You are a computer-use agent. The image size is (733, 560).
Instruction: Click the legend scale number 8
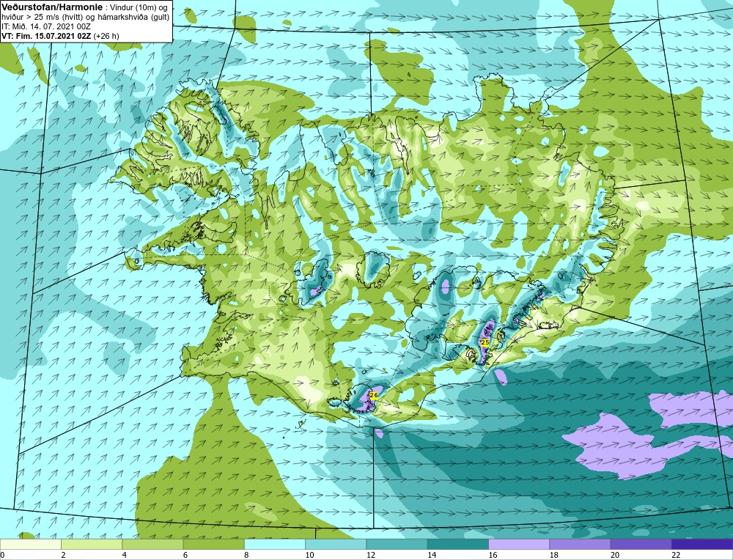246,555
